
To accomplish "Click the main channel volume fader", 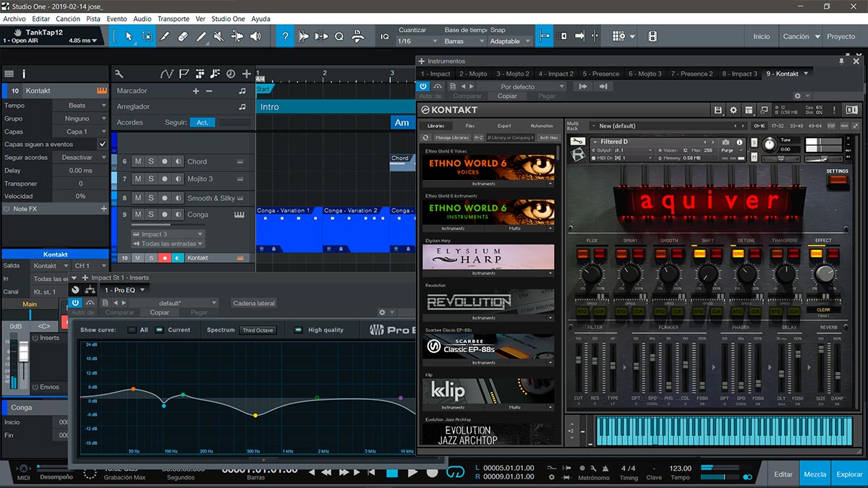I will pyautogui.click(x=23, y=351).
